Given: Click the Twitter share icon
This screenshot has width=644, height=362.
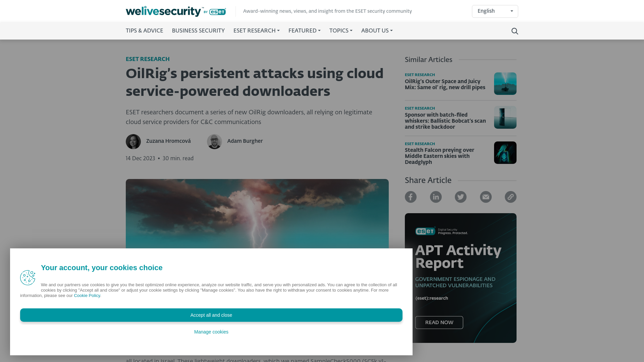Looking at the screenshot, I should coord(461,197).
